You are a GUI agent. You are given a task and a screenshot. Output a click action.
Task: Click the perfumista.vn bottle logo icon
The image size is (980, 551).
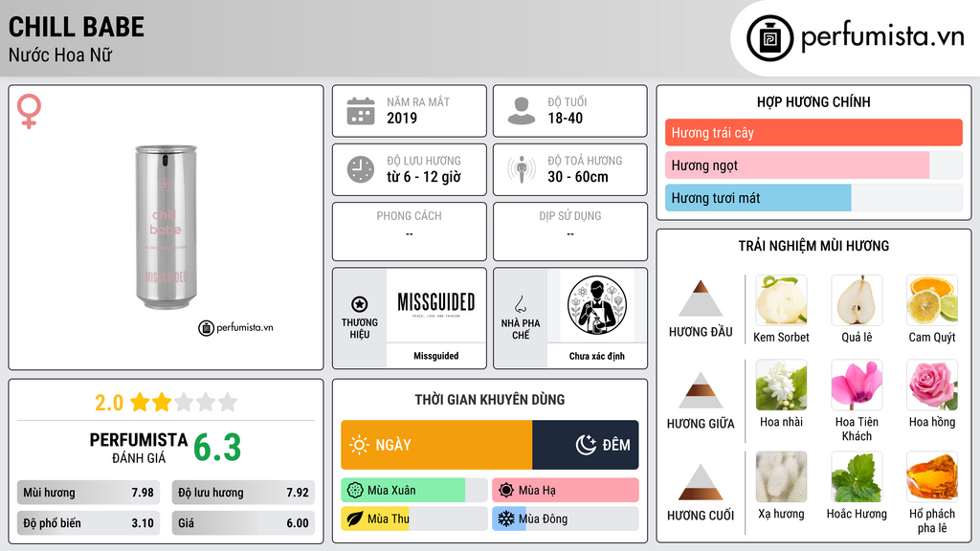769,38
